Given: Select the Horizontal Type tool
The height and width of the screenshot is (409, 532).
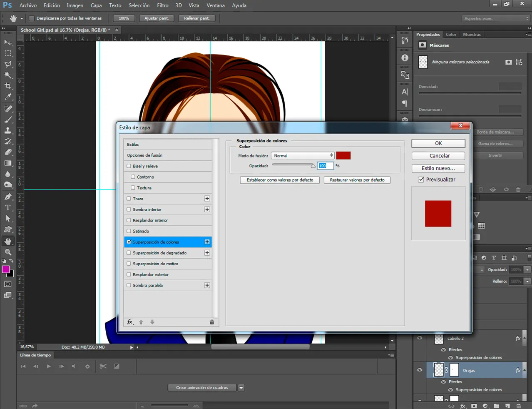Looking at the screenshot, I should tap(8, 207).
